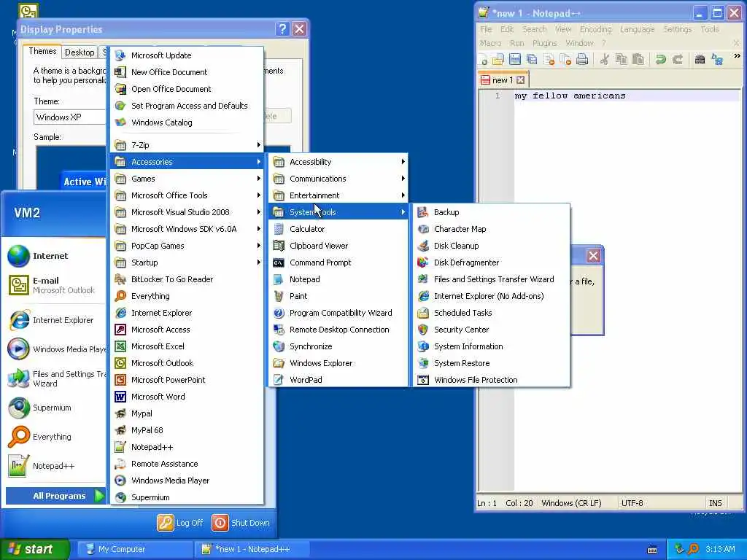The image size is (747, 560).
Task: Click the Shut Down button
Action: pos(241,523)
